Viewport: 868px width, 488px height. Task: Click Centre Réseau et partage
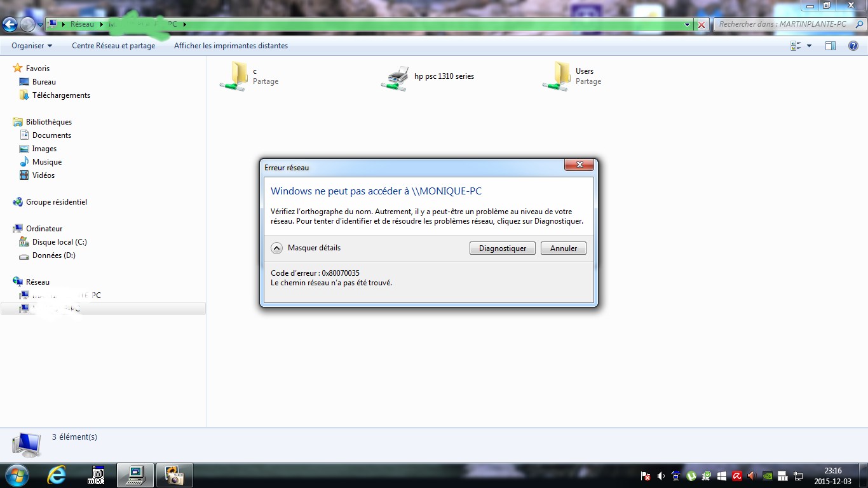(x=113, y=46)
